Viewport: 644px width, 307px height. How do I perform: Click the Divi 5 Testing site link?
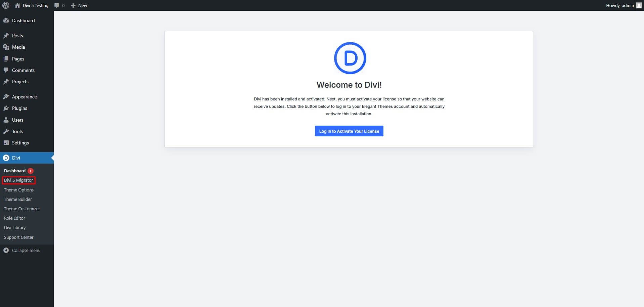[36, 5]
